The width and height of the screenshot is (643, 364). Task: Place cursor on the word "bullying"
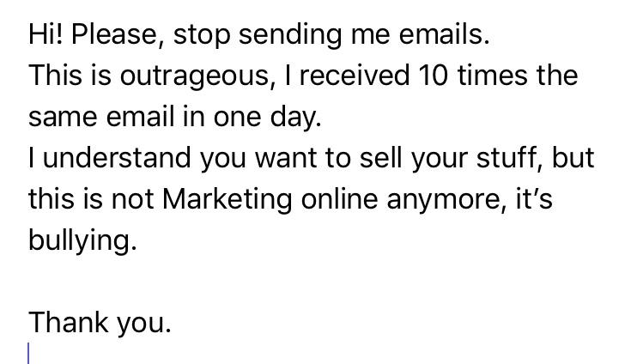[81, 240]
